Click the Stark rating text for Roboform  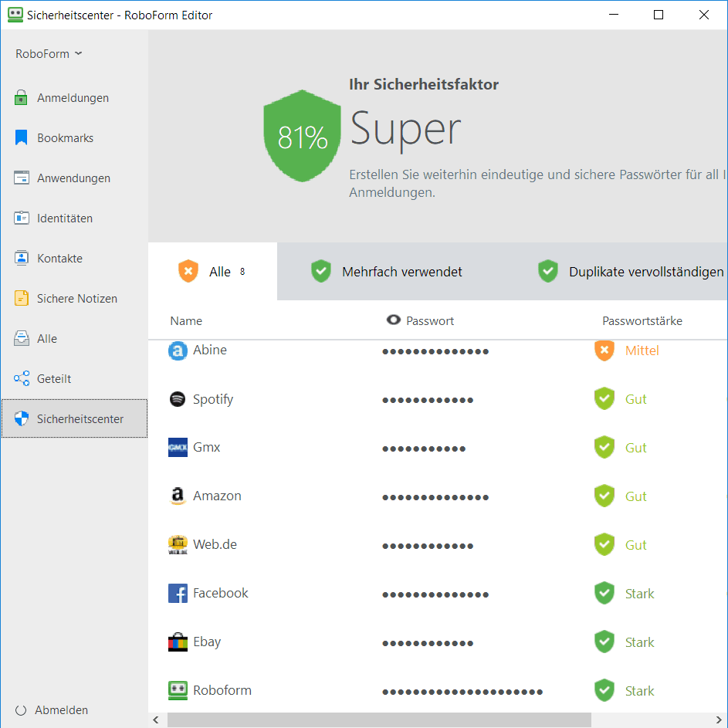click(639, 691)
